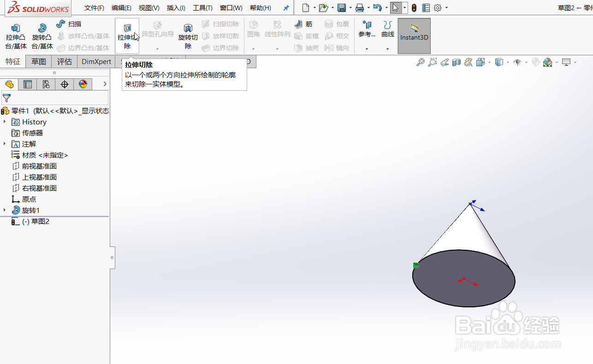This screenshot has height=364, width=593.
Task: Open the 窗口(W) menu
Action: coord(231,8)
